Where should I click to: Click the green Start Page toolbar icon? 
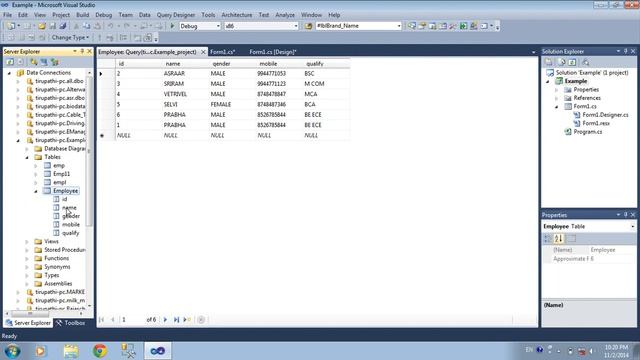463,26
